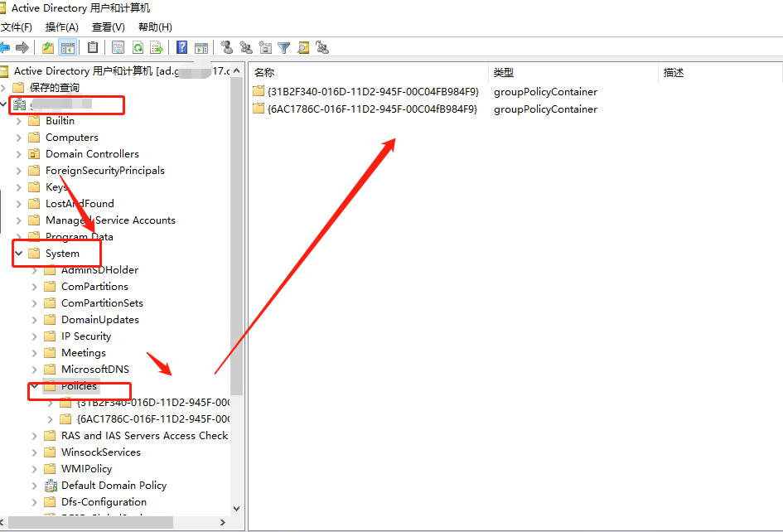Select root Active Directory 用户和计算机 node
783x532 pixels.
click(122, 71)
